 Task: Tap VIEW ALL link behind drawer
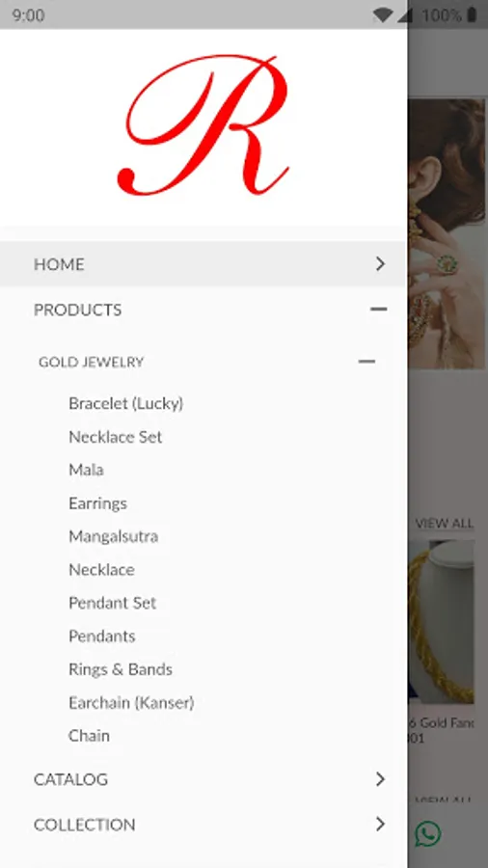click(x=445, y=523)
